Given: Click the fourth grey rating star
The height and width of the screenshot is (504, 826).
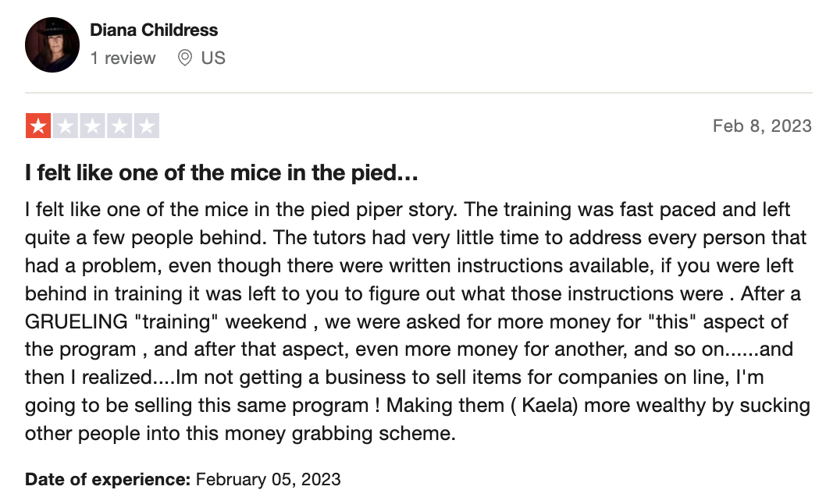Looking at the screenshot, I should pyautogui.click(x=119, y=126).
